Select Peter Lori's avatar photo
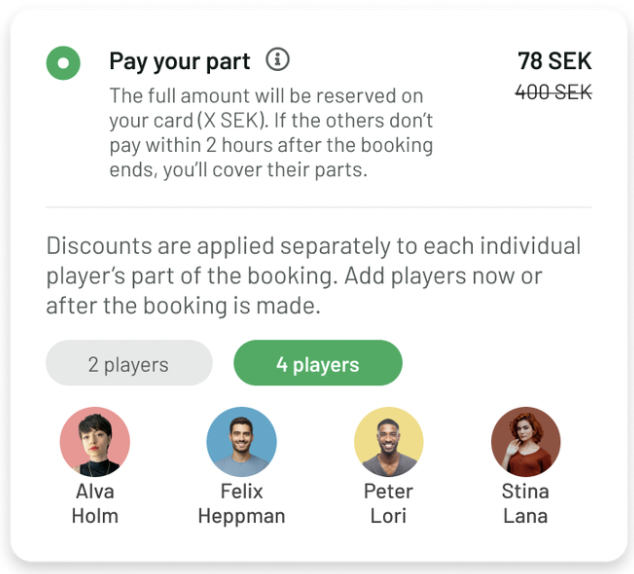634x574 pixels. tap(389, 441)
